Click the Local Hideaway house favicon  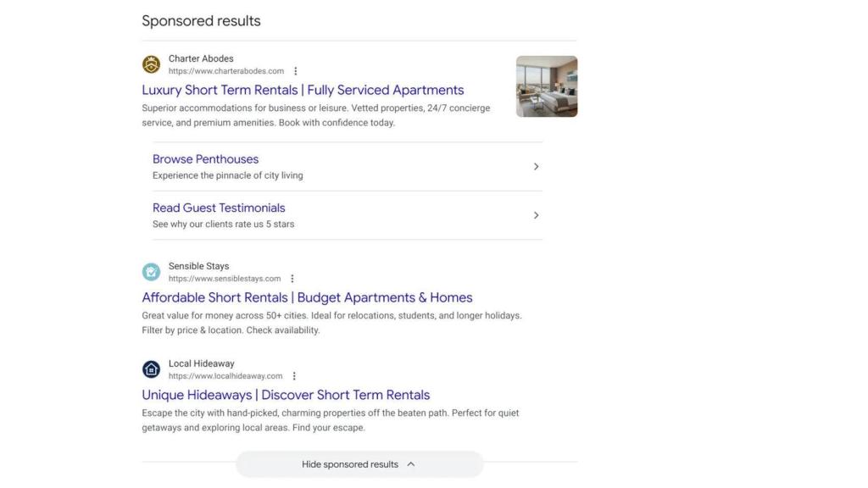pos(151,369)
